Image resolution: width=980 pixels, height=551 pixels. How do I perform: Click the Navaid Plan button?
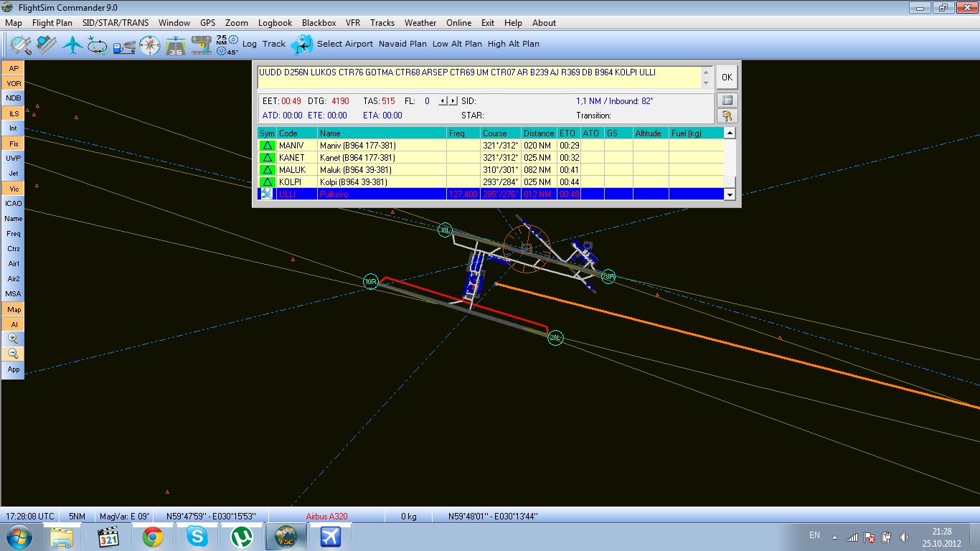[x=402, y=44]
